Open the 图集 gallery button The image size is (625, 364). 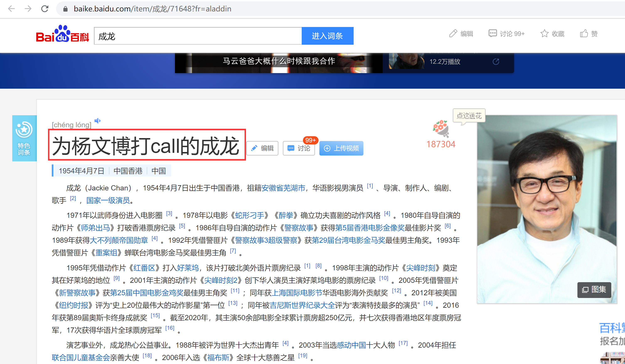(x=594, y=290)
